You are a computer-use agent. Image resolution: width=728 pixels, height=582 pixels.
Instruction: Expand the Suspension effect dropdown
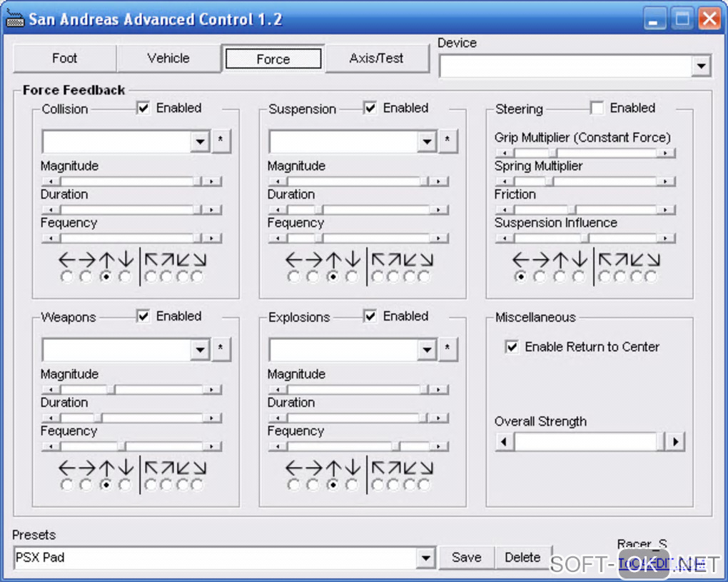(x=427, y=141)
